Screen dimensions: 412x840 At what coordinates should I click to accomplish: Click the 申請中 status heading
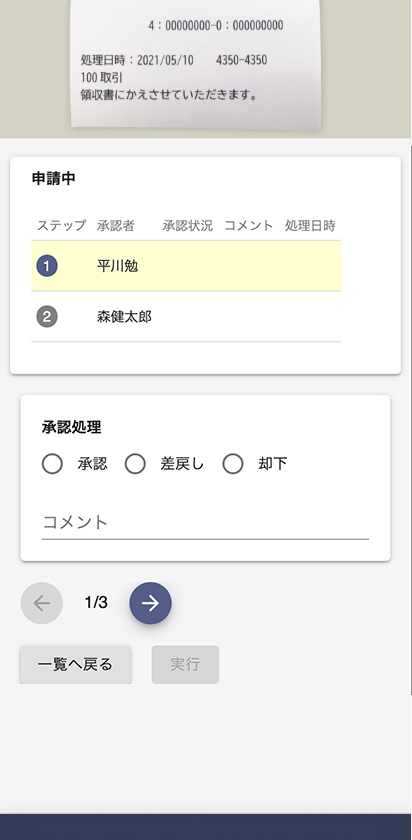point(54,179)
